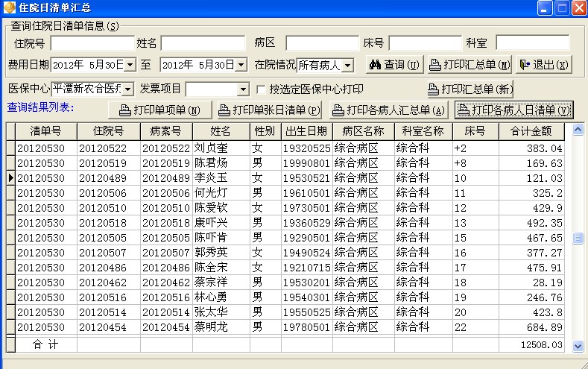Select patient name 李炎玉
The height and width of the screenshot is (369, 588).
tap(211, 178)
